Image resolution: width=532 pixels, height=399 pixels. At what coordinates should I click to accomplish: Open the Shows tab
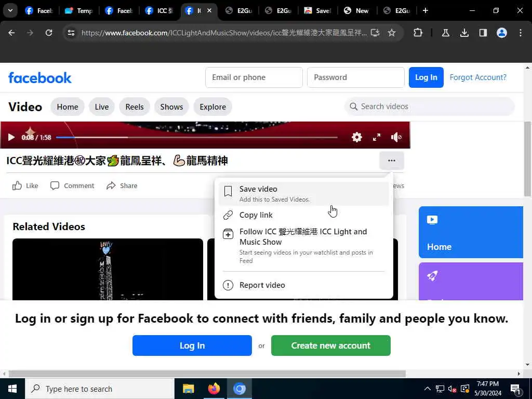tap(171, 107)
